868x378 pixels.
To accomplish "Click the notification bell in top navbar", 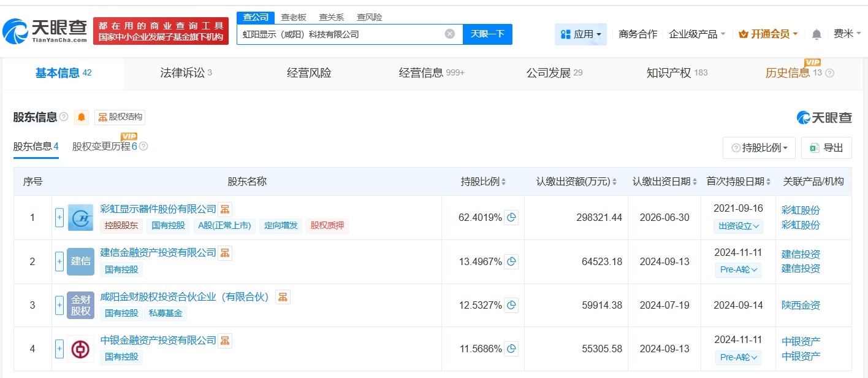I will coord(817,34).
